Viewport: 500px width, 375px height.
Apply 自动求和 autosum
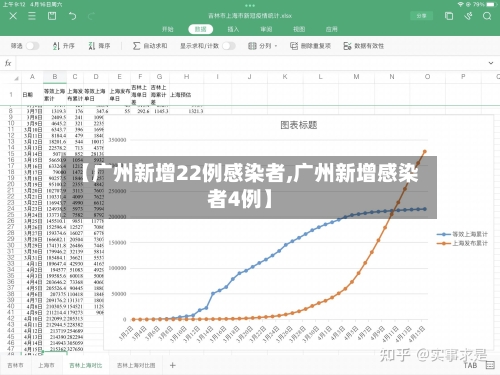[150, 46]
